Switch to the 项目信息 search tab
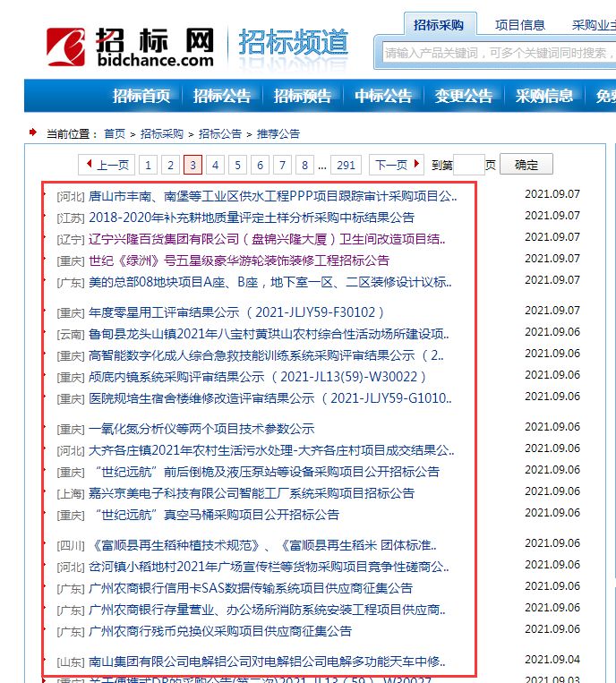The image size is (616, 683). click(520, 25)
